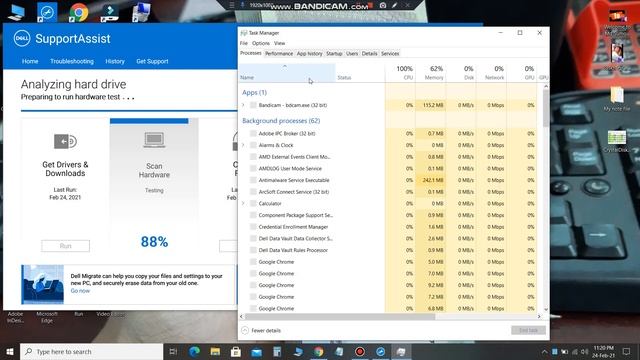Expand Alarms & Clock process group
The height and width of the screenshot is (360, 640).
(243, 145)
